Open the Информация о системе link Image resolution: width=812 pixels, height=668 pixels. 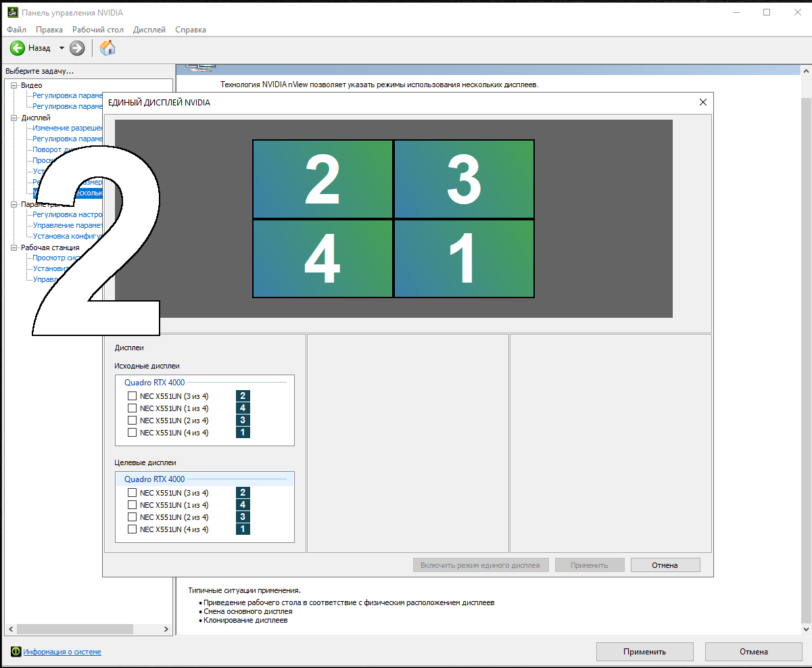62,652
